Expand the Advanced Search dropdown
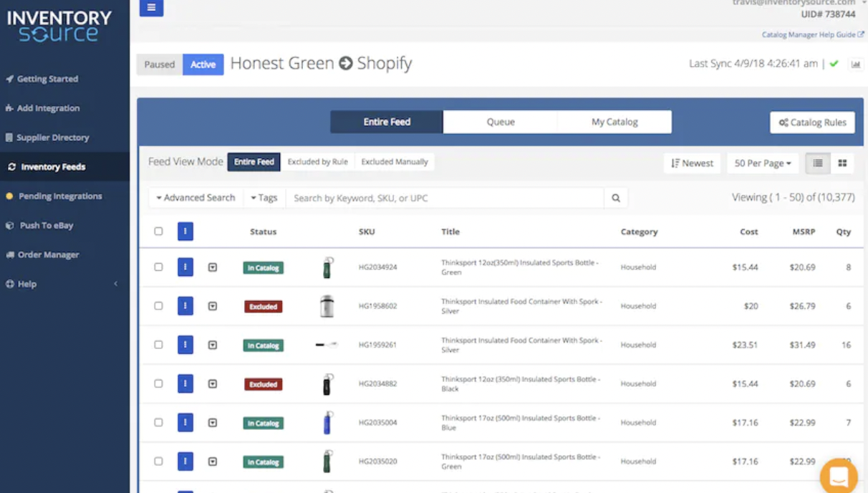Image resolution: width=868 pixels, height=493 pixels. (196, 198)
